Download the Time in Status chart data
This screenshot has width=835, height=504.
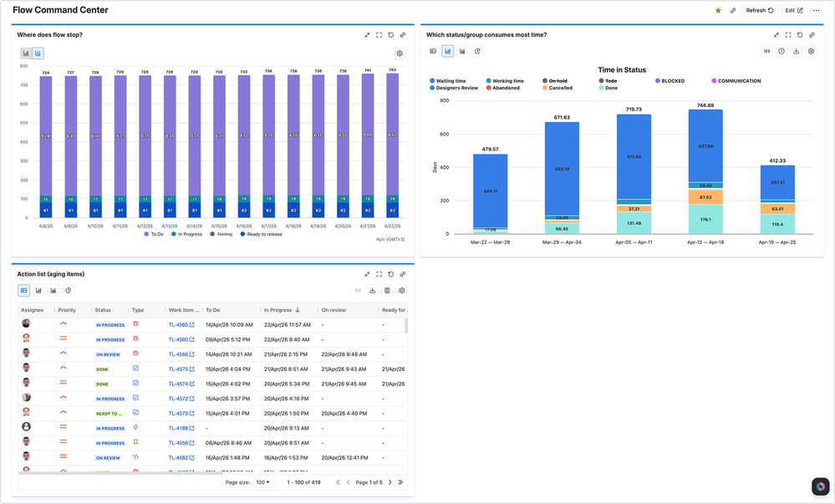[x=797, y=51]
